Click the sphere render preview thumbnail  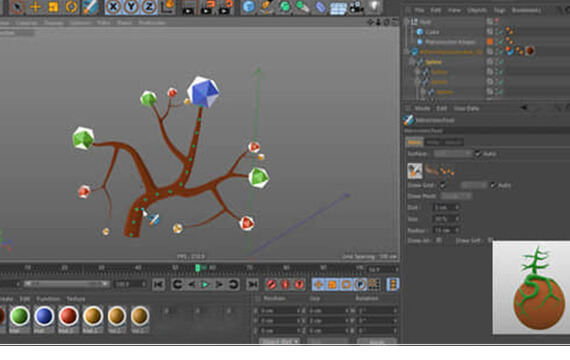531,287
